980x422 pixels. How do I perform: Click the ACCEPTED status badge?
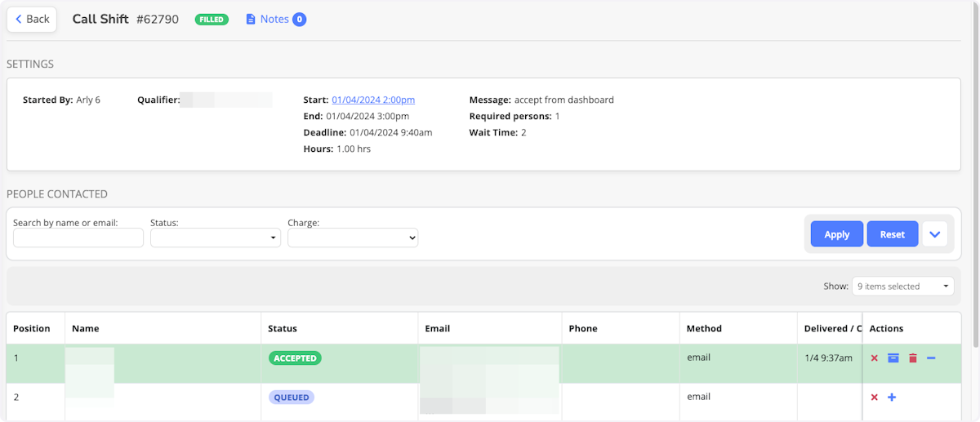[x=295, y=358]
